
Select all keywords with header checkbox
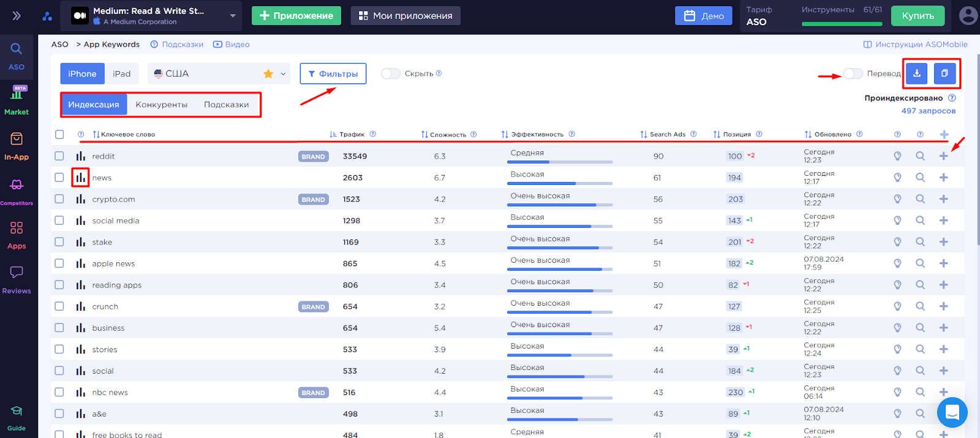(59, 134)
